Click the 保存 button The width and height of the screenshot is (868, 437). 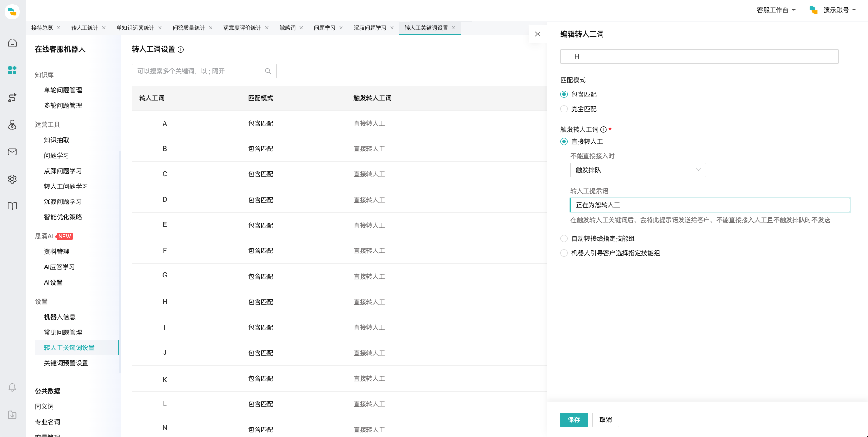point(574,420)
